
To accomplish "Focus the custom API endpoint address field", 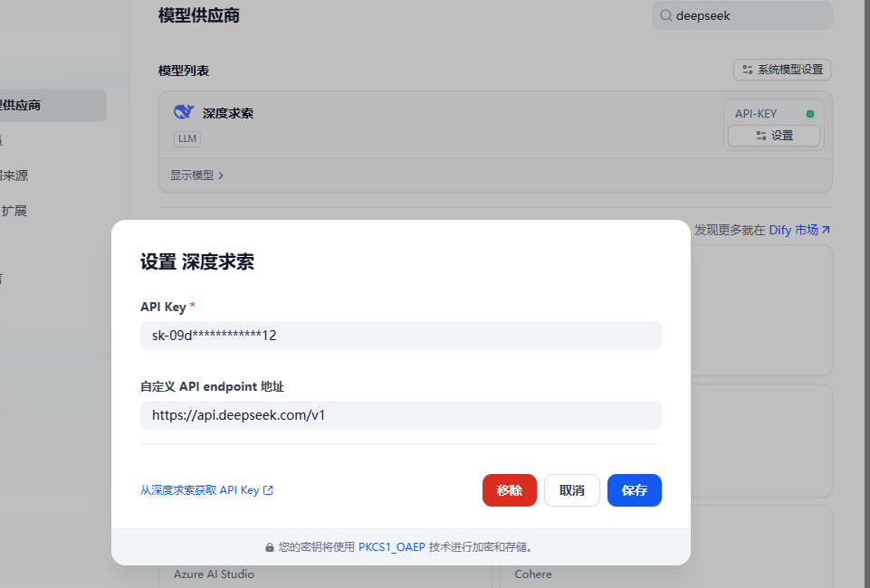I will (x=401, y=415).
